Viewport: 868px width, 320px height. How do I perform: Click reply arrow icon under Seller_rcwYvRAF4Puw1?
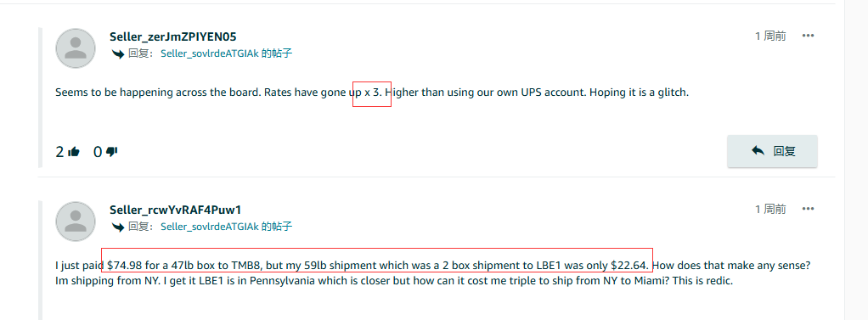[x=117, y=227]
